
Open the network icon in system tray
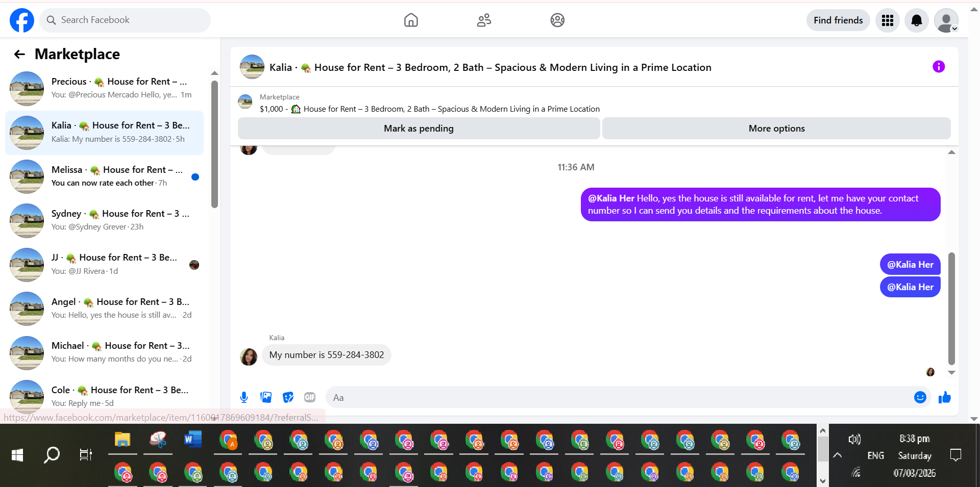point(856,472)
